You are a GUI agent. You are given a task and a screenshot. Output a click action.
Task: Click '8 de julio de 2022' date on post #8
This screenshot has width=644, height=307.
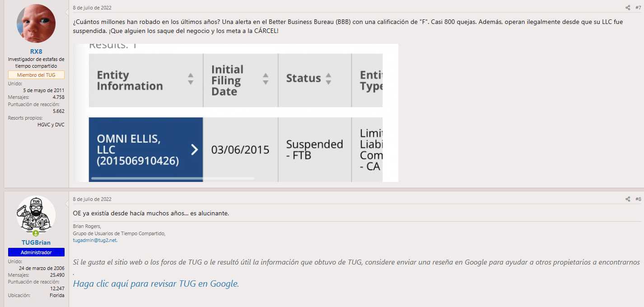[92, 199]
